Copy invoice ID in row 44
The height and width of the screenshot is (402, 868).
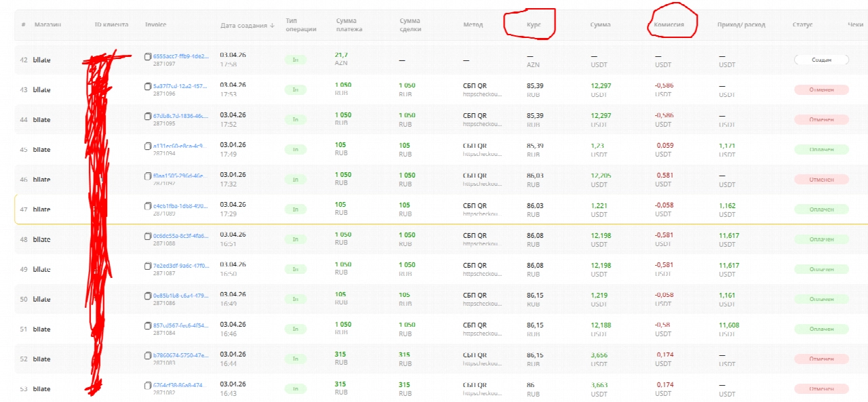pos(148,116)
